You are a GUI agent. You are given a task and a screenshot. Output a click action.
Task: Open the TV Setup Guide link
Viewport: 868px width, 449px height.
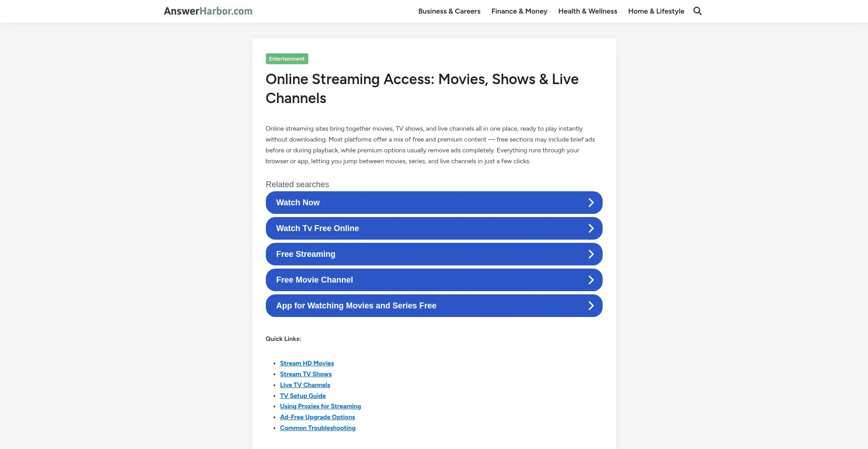coord(302,395)
